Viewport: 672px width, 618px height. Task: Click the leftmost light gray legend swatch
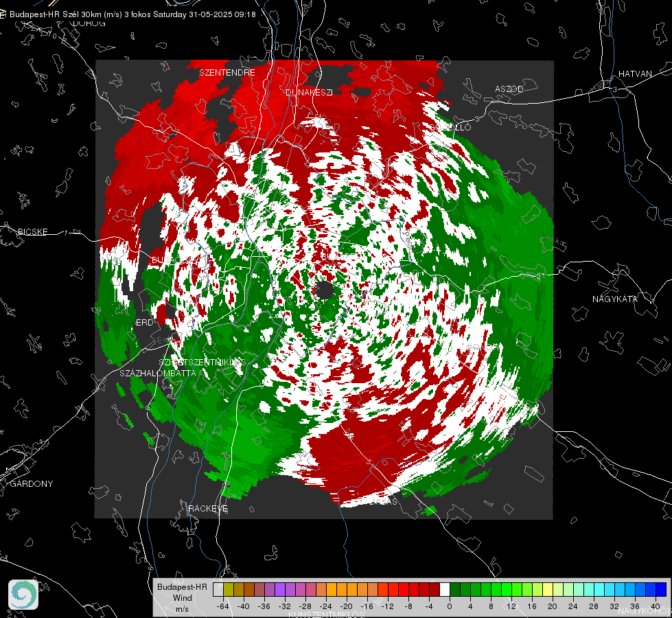coord(218,590)
